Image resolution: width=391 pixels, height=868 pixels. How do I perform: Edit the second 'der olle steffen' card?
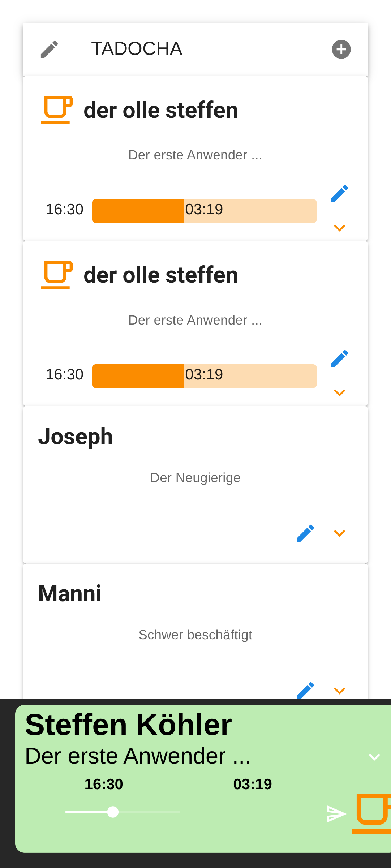339,359
